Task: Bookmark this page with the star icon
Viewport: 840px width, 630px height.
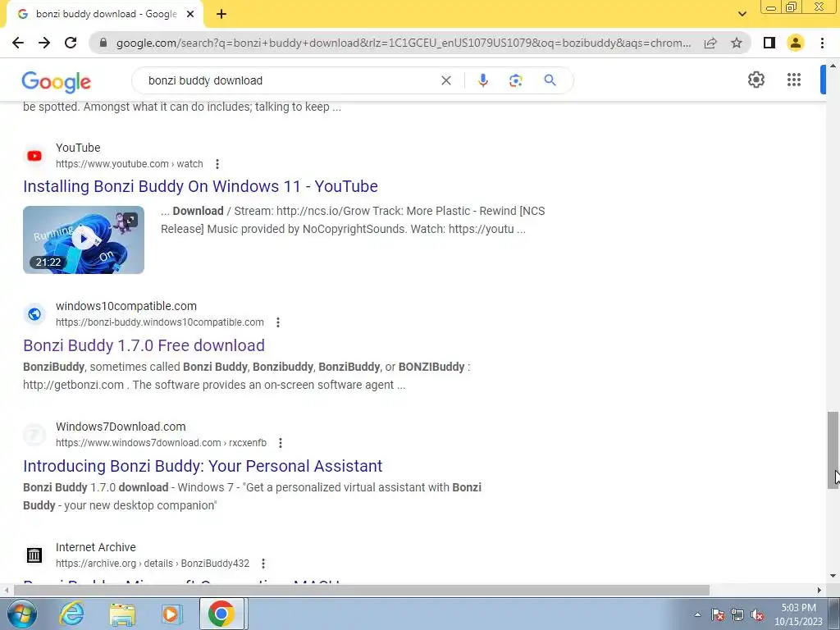Action: coord(737,43)
